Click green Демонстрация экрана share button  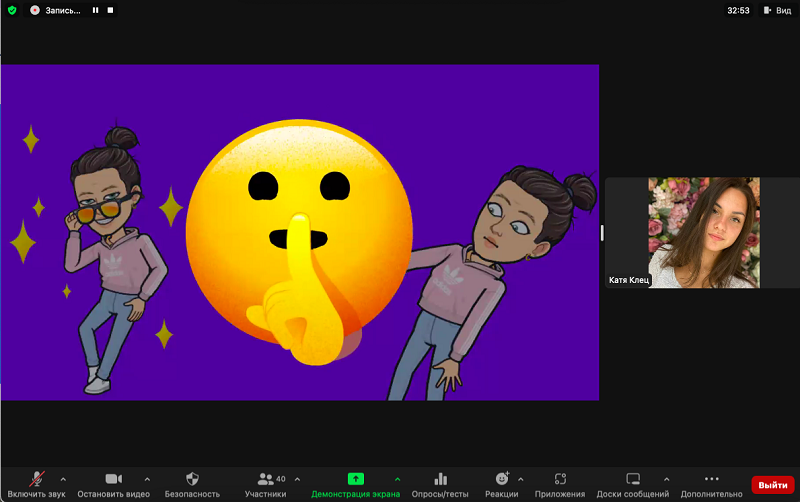[x=356, y=485]
